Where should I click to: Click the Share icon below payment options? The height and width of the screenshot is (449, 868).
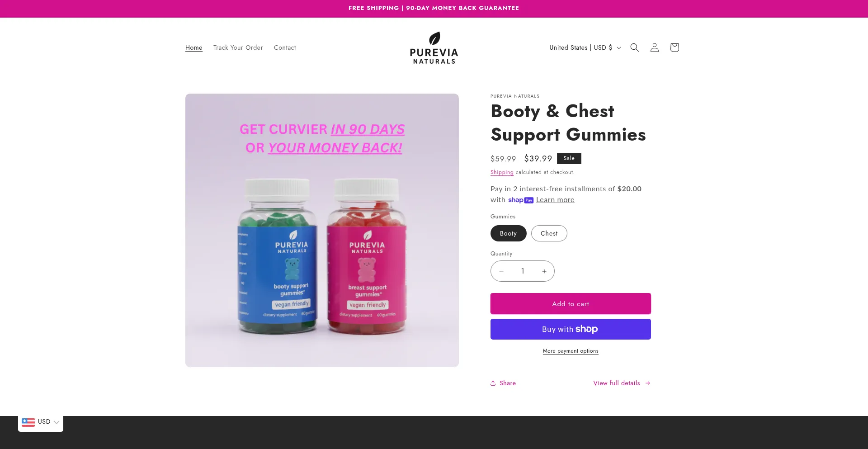pyautogui.click(x=493, y=383)
